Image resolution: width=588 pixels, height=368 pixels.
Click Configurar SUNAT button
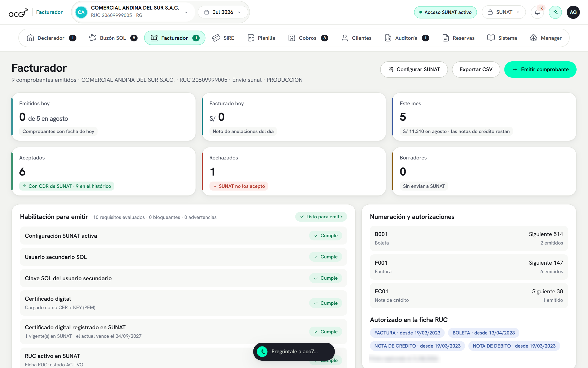(414, 70)
